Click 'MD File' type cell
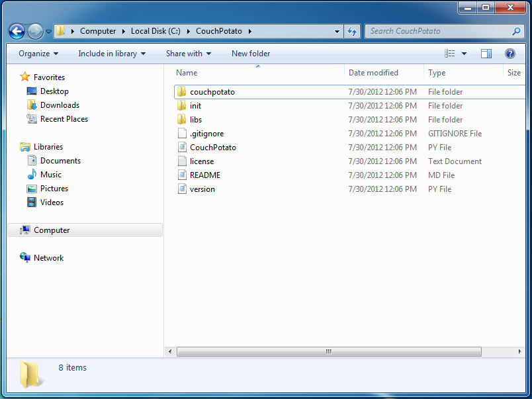Screen dimensions: 532x399 [x=441, y=175]
